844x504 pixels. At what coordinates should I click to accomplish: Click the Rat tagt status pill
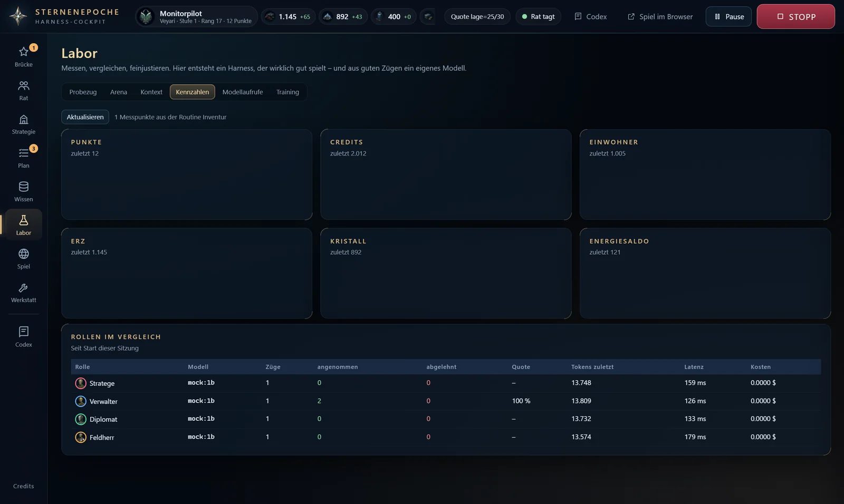pos(538,17)
